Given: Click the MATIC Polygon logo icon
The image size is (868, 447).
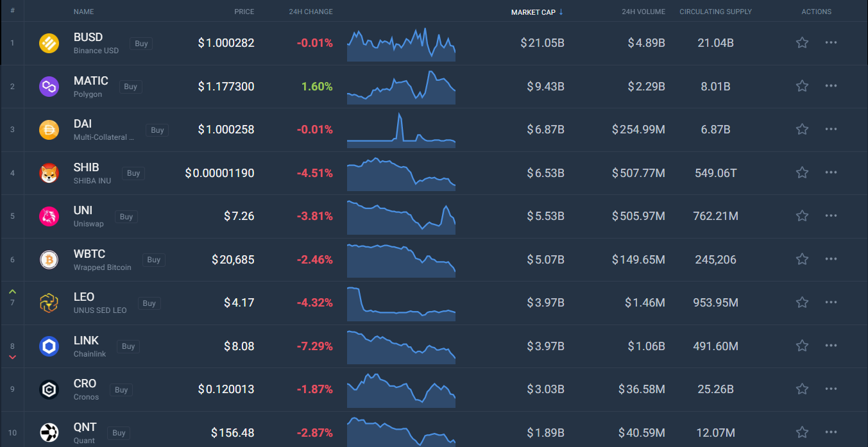Looking at the screenshot, I should pos(49,86).
